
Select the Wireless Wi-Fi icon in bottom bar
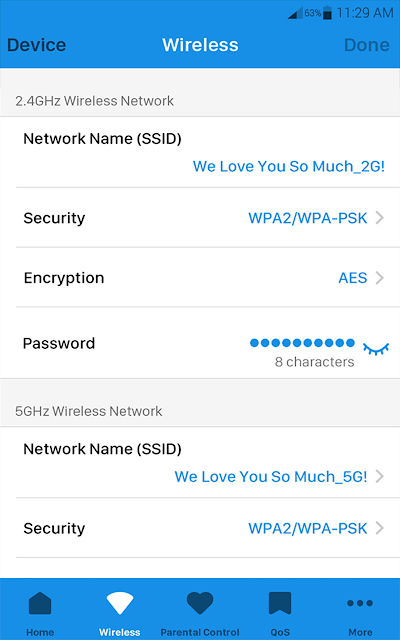pyautogui.click(x=120, y=603)
